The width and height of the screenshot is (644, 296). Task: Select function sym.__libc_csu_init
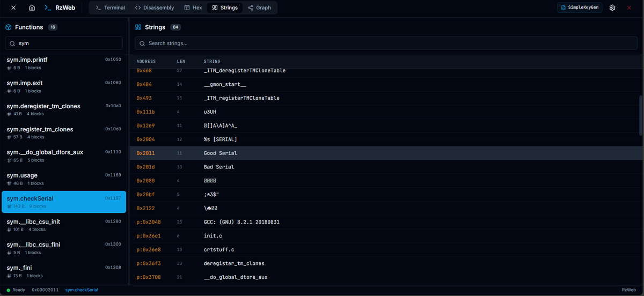pos(64,225)
